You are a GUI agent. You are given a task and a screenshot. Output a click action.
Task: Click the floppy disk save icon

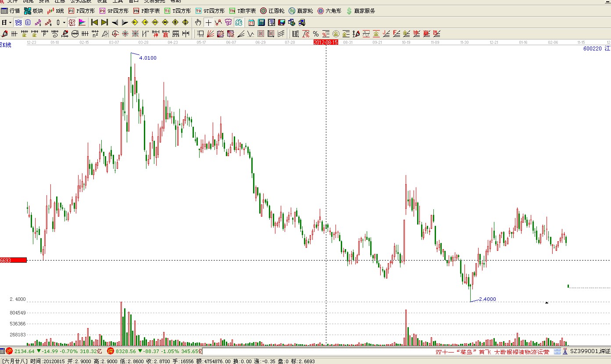point(282,22)
